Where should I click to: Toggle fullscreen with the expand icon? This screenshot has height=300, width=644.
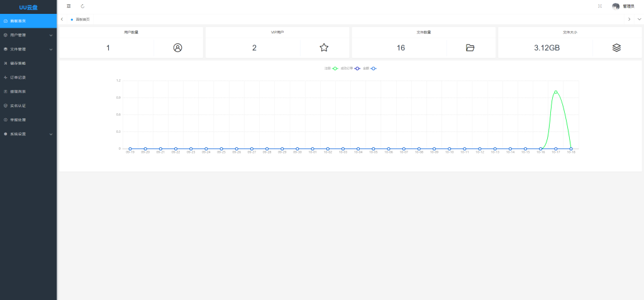[600, 6]
